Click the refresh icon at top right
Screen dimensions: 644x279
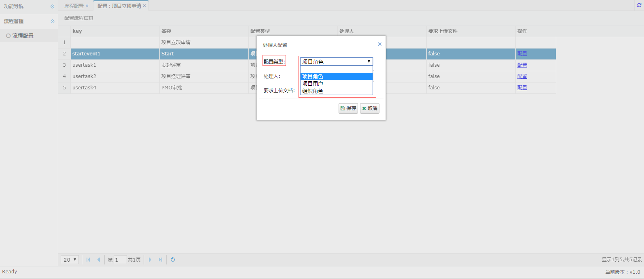pos(639,5)
